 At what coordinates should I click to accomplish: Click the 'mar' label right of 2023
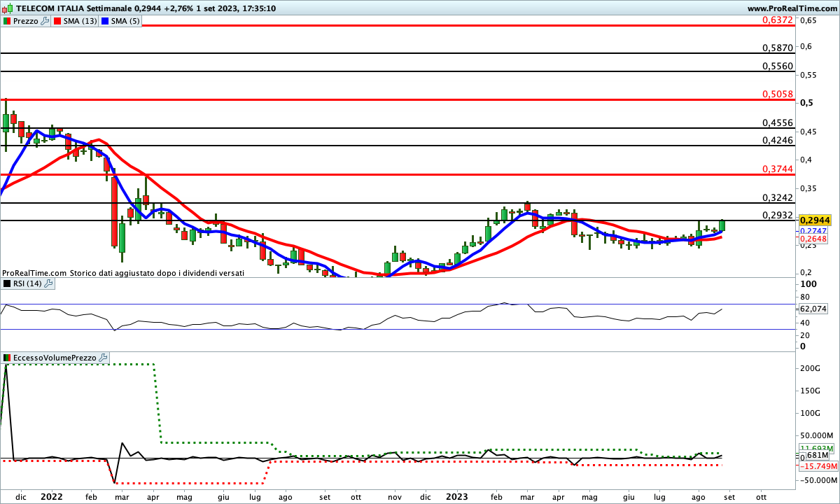tap(528, 496)
